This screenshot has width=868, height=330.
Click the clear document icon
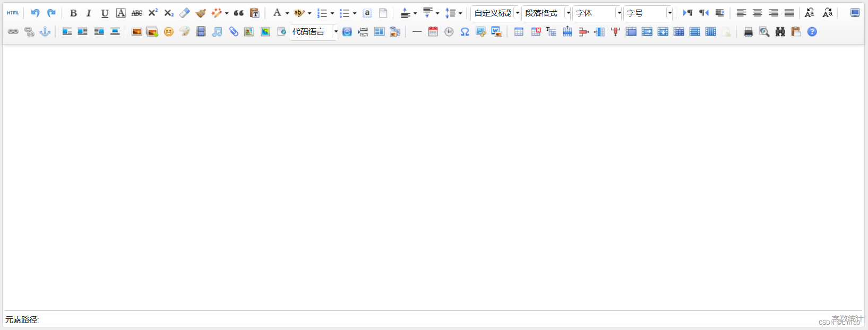point(383,13)
